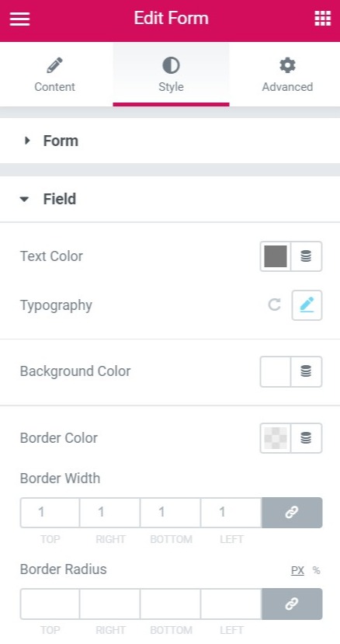Select the Style tab
The height and width of the screenshot is (644, 340).
pyautogui.click(x=171, y=75)
